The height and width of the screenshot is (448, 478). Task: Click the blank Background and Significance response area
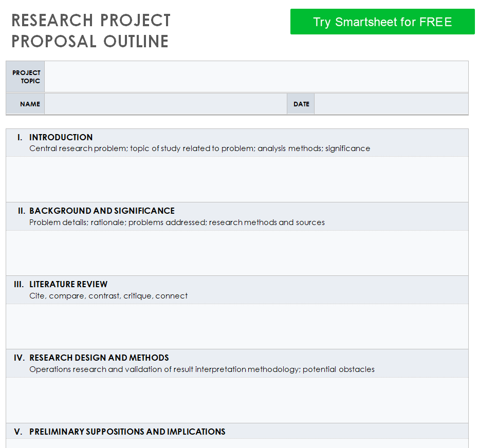pos(237,253)
